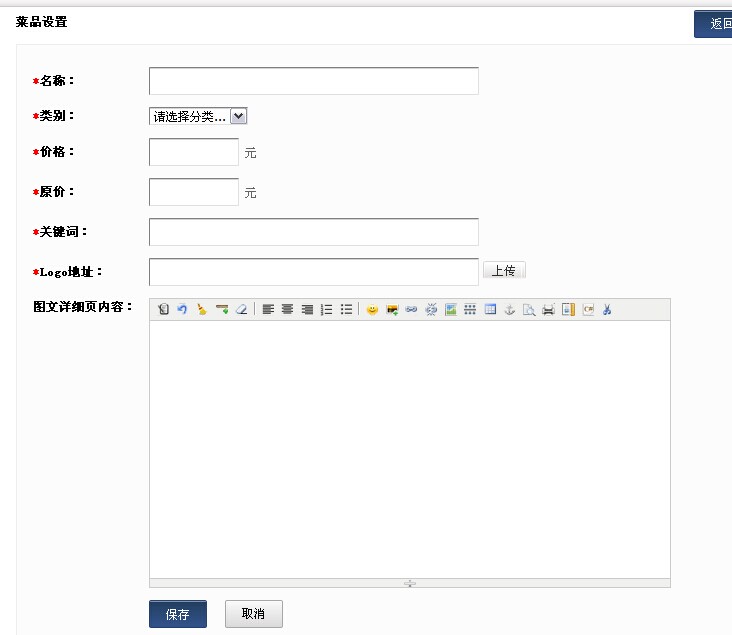Click the anchor icon in toolbar
The width and height of the screenshot is (732, 635).
[509, 310]
